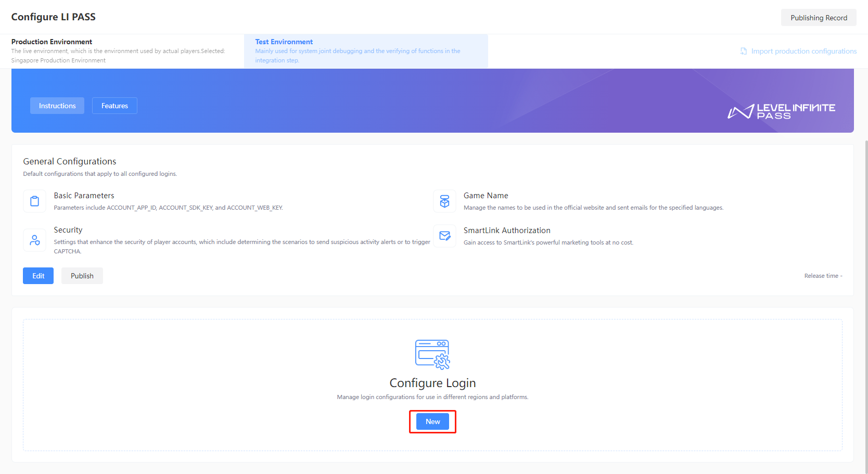Open the Instructions banner button
Image resolution: width=868 pixels, height=474 pixels.
[x=57, y=106]
